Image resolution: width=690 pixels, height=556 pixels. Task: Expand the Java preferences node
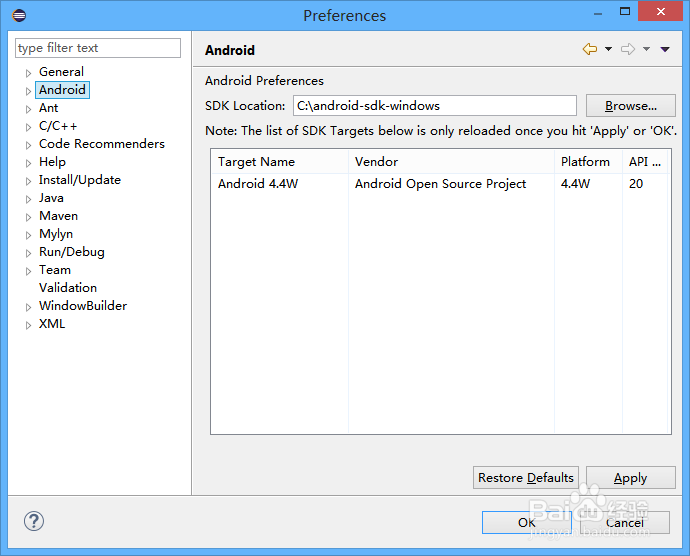[x=29, y=199]
